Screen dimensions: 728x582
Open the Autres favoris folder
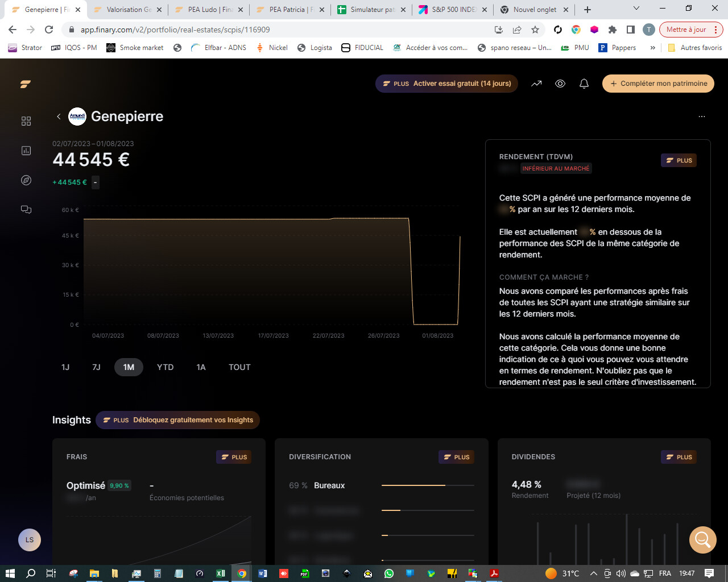(x=694, y=48)
